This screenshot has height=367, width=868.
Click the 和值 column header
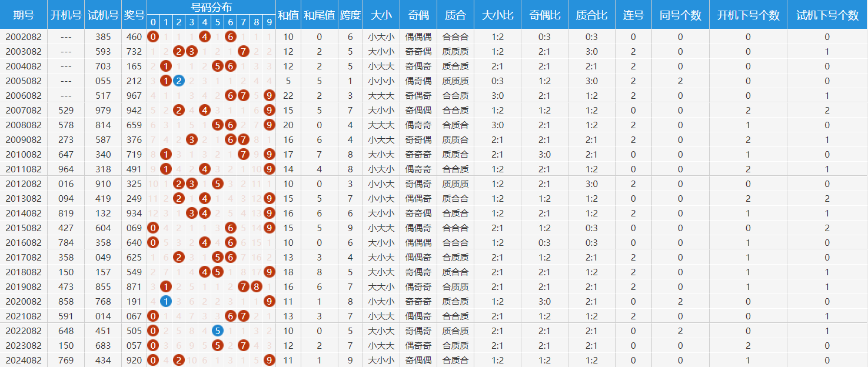tap(288, 15)
